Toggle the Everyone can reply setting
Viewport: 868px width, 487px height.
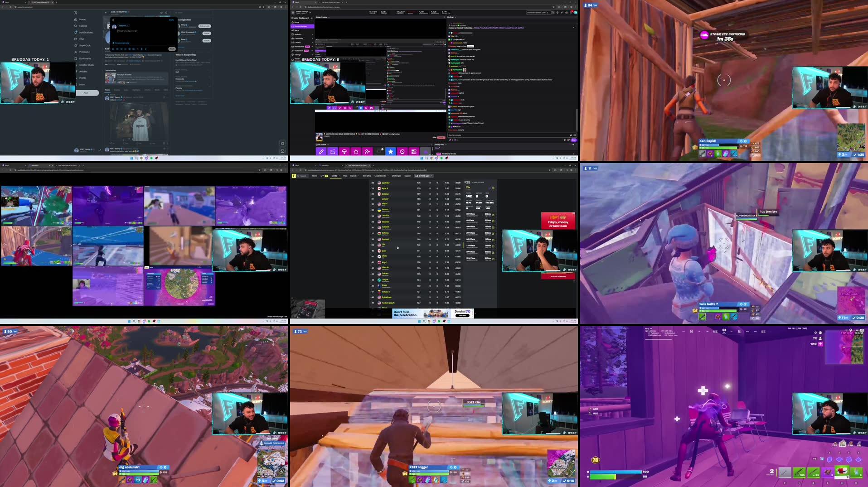tap(121, 43)
